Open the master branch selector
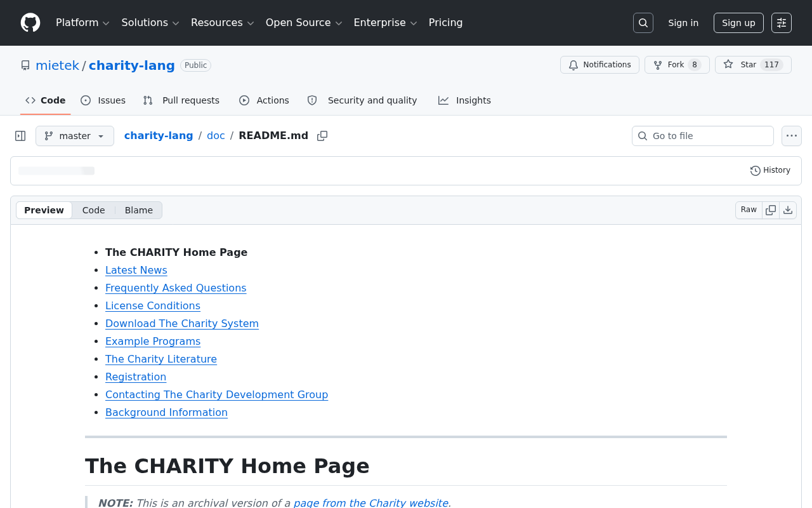The image size is (812, 508). point(75,136)
